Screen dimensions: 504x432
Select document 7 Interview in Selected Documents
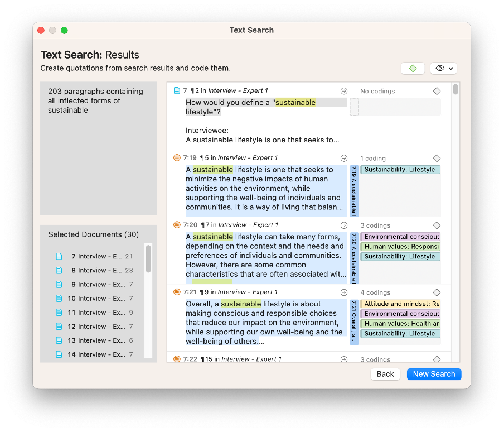(x=95, y=256)
